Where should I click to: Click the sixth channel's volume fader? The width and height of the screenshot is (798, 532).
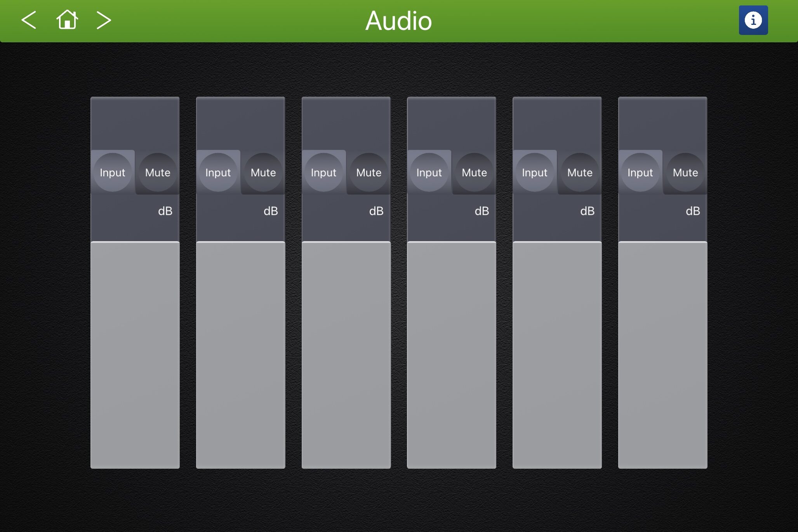pyautogui.click(x=662, y=355)
